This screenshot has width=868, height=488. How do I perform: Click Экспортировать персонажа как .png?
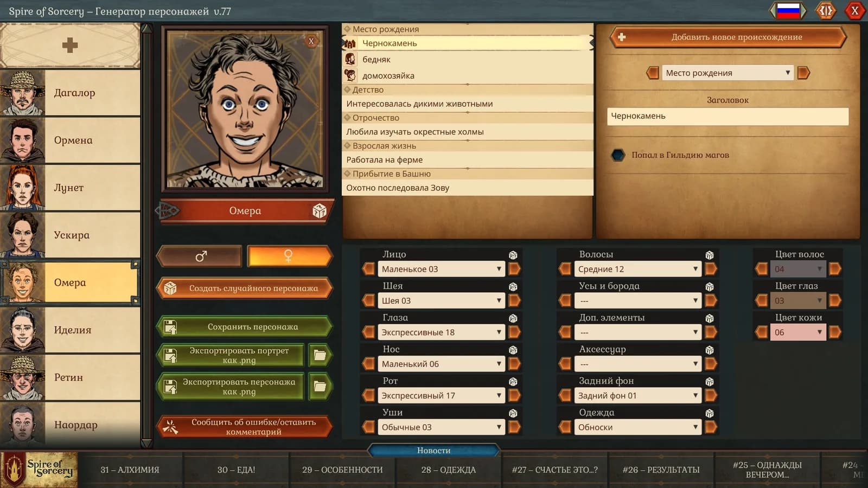coord(230,387)
